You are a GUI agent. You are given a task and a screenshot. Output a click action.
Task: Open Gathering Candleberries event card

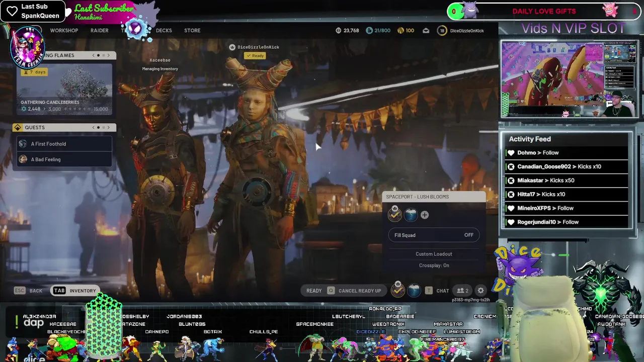pyautogui.click(x=64, y=88)
